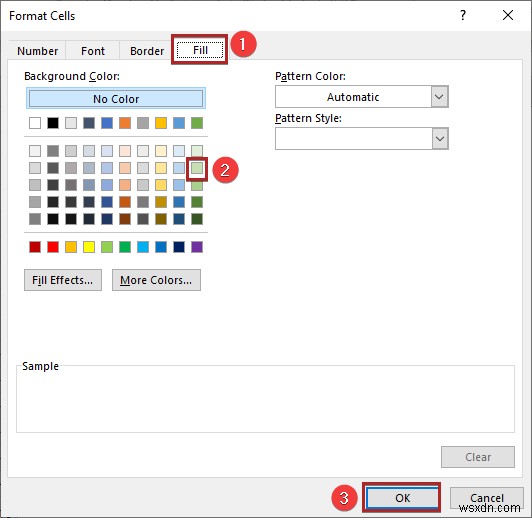Click the No Color button
This screenshot has height=518, width=532.
[116, 99]
